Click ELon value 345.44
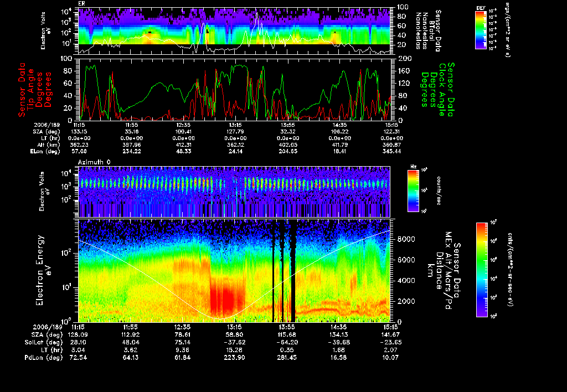The width and height of the screenshot is (567, 392). (391, 152)
